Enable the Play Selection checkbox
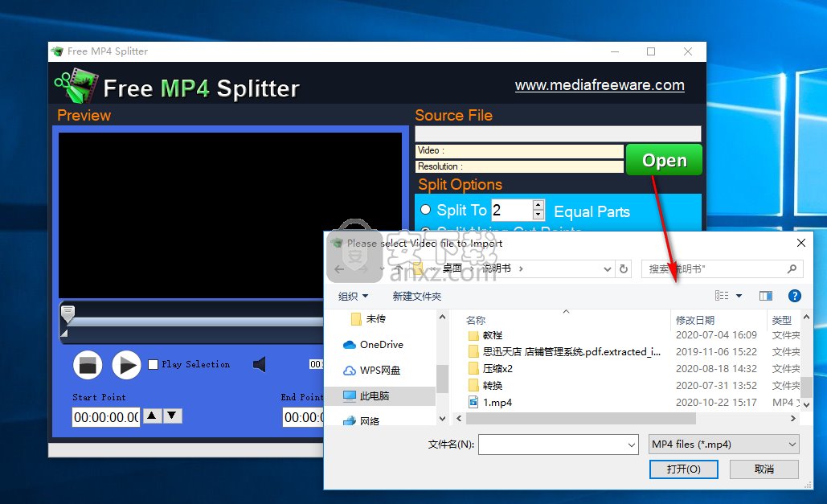 coord(153,364)
